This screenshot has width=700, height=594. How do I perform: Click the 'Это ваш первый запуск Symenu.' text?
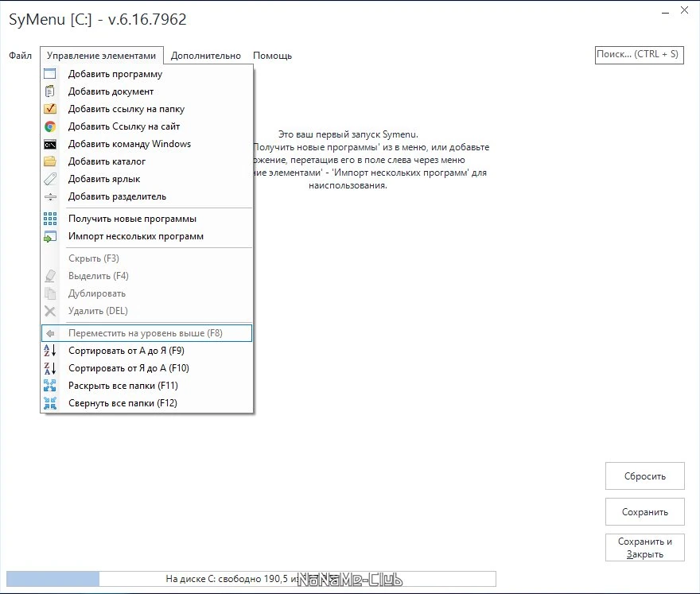coord(348,134)
